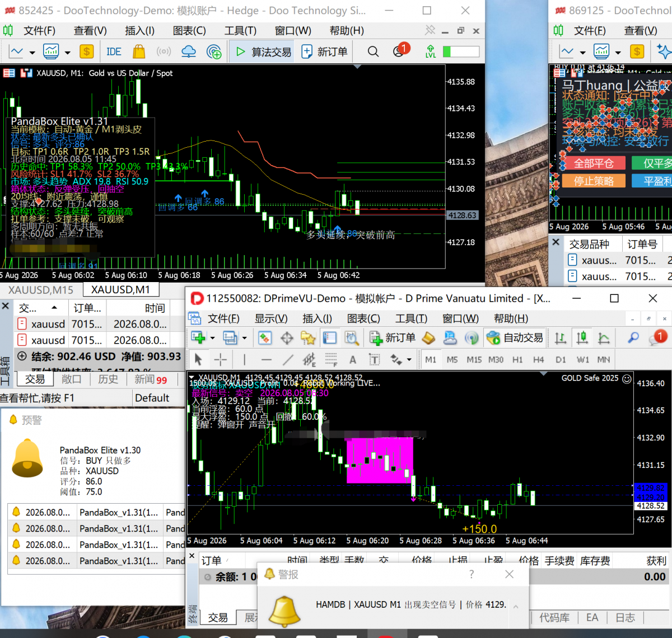Open the signals broadcast icon in the 852425 toolbar
The height and width of the screenshot is (638, 672).
tap(164, 52)
